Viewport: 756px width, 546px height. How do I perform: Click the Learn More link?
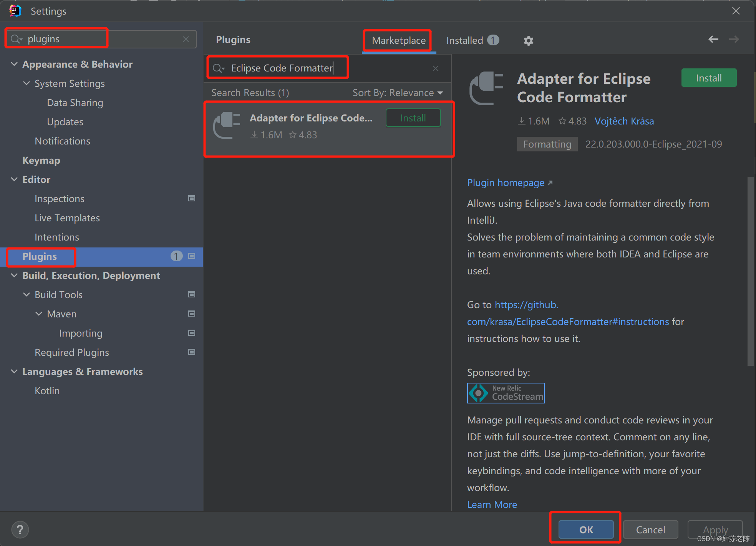click(x=492, y=505)
